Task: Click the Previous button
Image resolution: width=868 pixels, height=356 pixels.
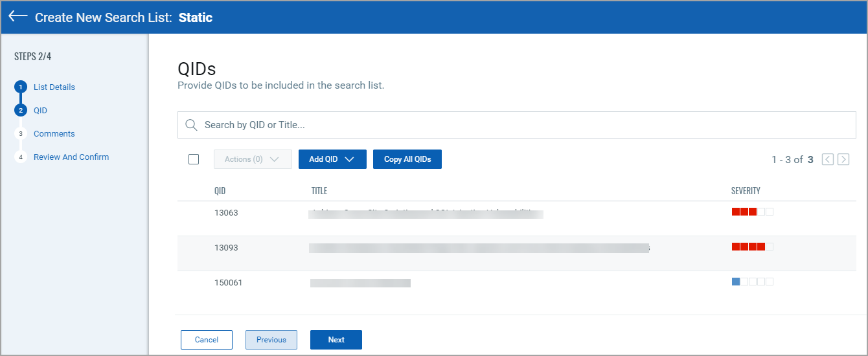Action: pyautogui.click(x=271, y=340)
